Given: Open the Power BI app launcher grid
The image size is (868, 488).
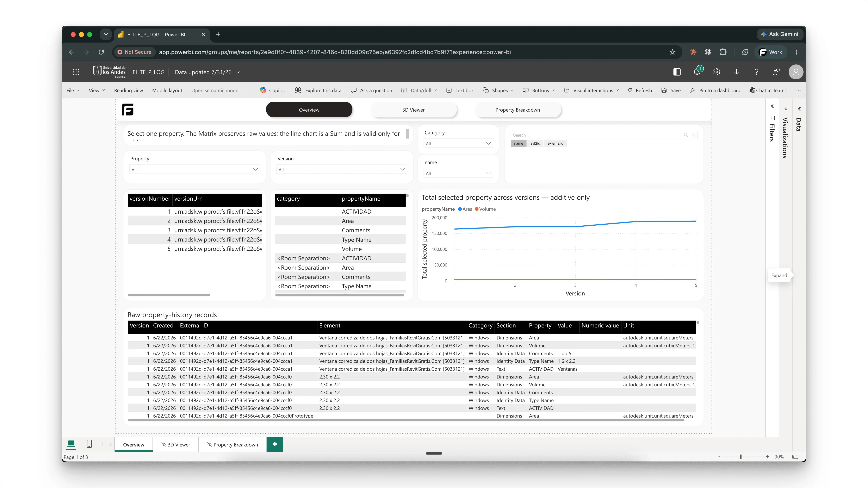Looking at the screenshot, I should (x=76, y=72).
